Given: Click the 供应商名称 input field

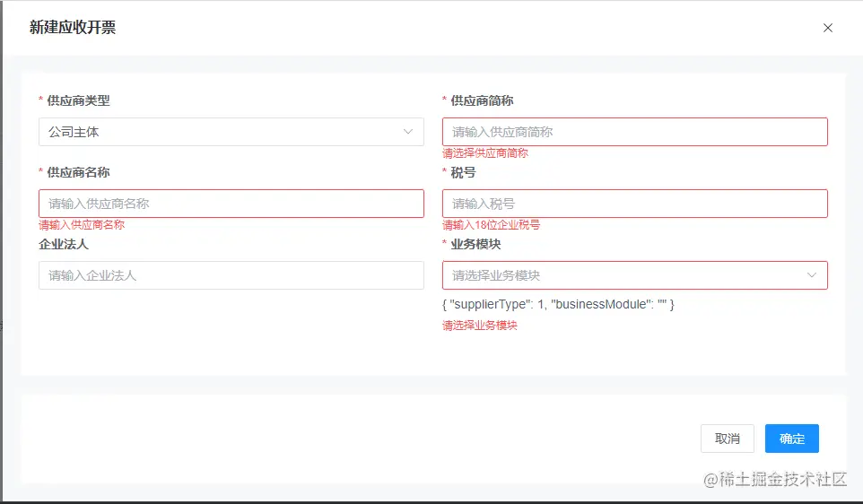Looking at the screenshot, I should (231, 204).
